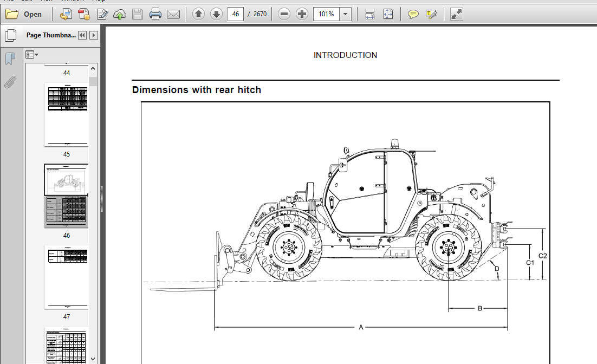Select the page 48 thumbnail at bottom
This screenshot has width=597, height=364.
pyautogui.click(x=66, y=345)
